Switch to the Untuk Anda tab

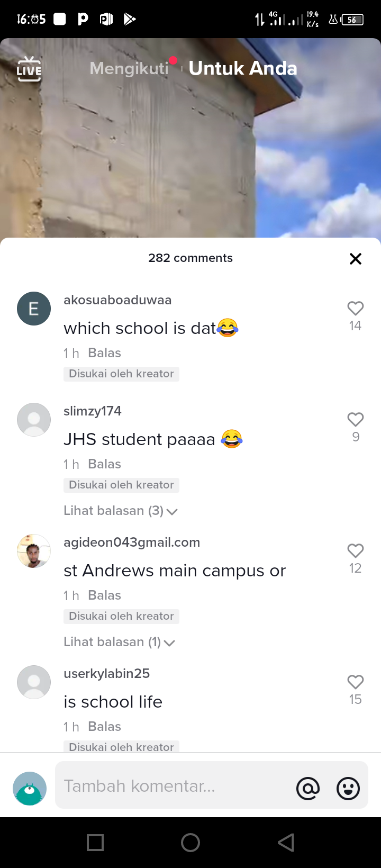pos(243,68)
